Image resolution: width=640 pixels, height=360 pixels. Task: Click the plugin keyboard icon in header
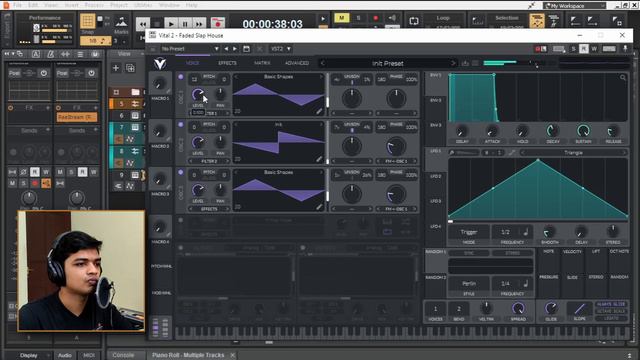tap(609, 49)
